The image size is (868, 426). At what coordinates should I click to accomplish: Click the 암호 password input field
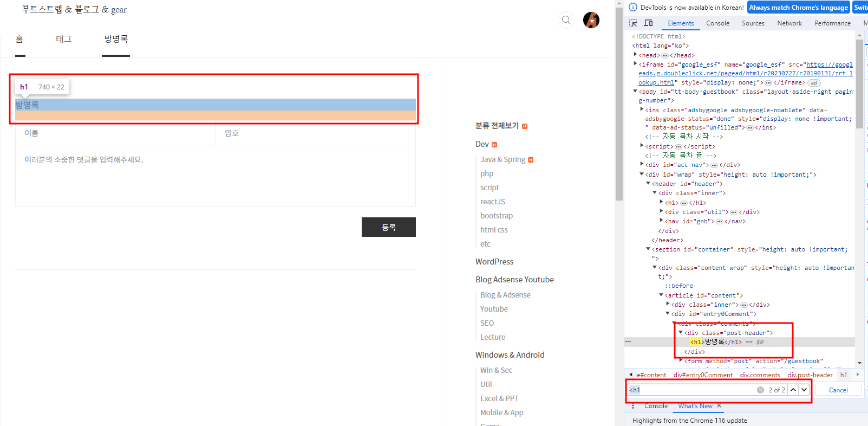coord(316,133)
